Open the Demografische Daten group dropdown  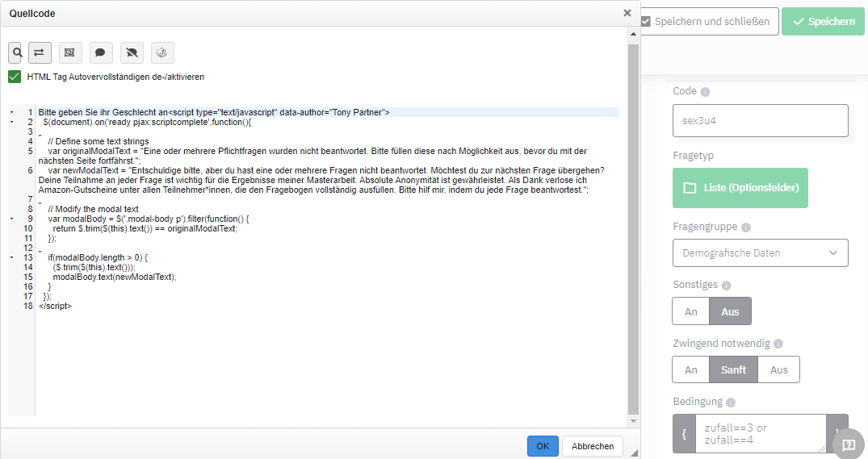point(760,252)
